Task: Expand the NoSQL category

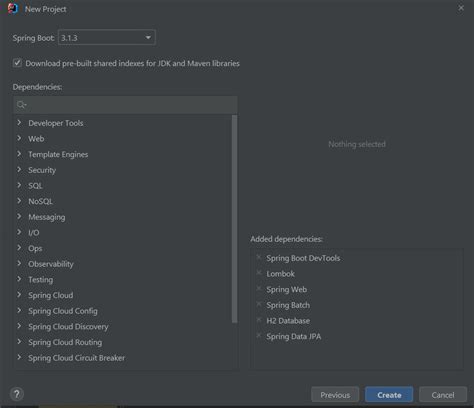Action: coord(19,201)
